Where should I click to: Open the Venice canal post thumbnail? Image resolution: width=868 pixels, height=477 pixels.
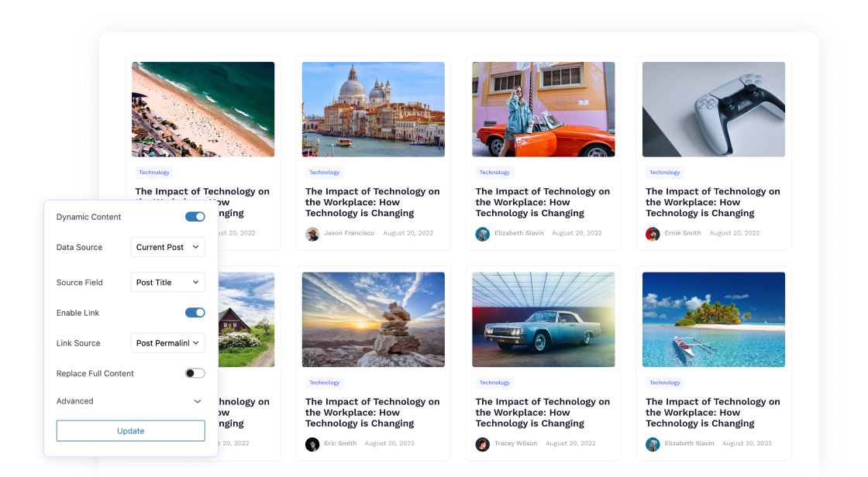click(x=373, y=109)
